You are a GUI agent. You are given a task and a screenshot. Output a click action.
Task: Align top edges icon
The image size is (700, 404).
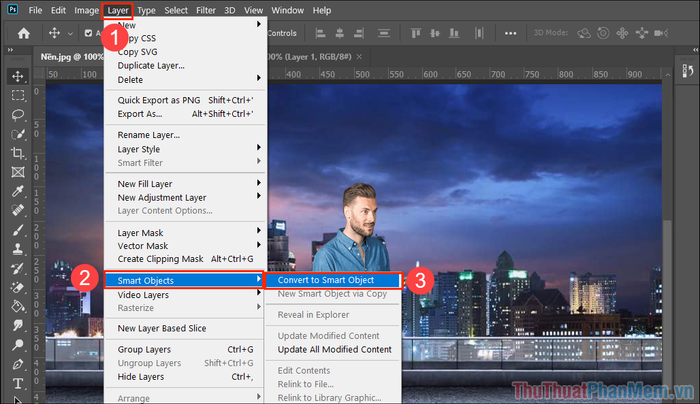click(416, 33)
